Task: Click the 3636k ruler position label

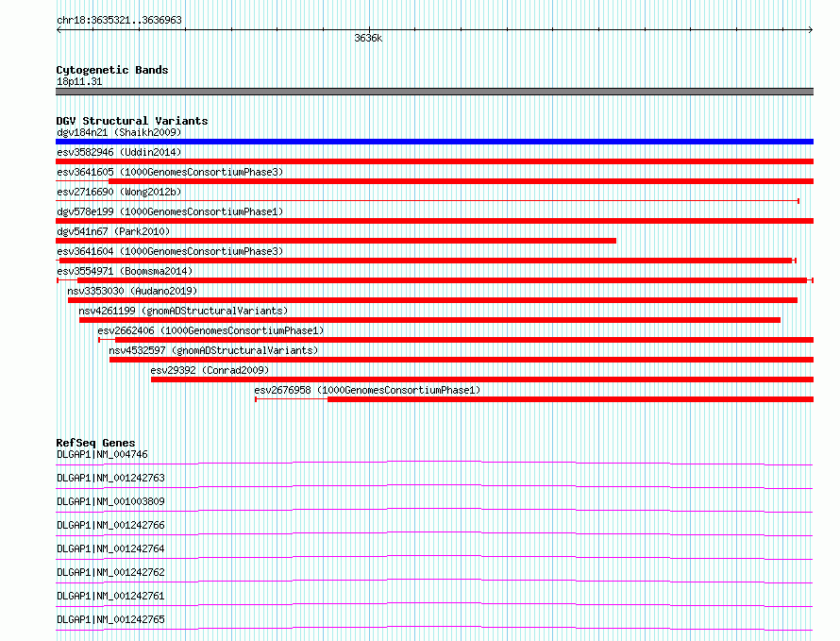Action: coord(368,38)
